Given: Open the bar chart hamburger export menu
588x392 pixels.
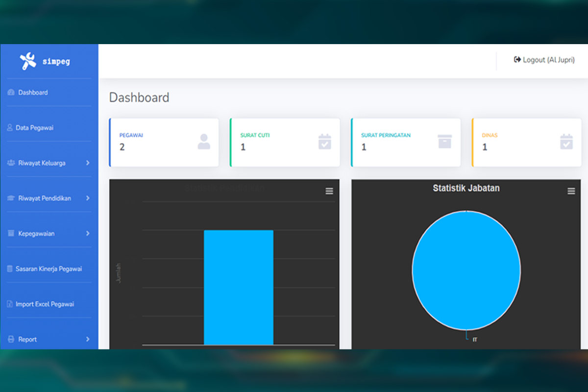Looking at the screenshot, I should pos(329,191).
